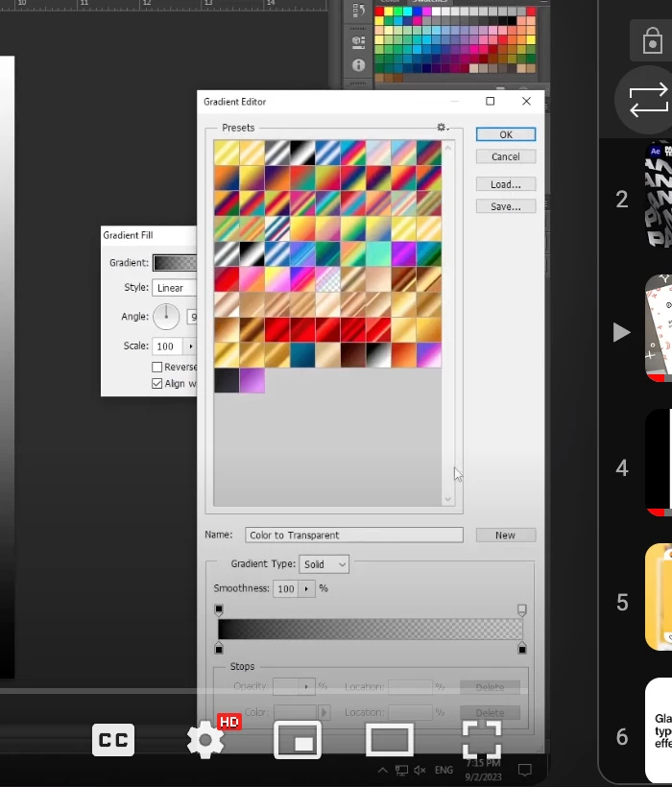Toggle playlist loop button
Screen dimensions: 672x787
tap(648, 100)
